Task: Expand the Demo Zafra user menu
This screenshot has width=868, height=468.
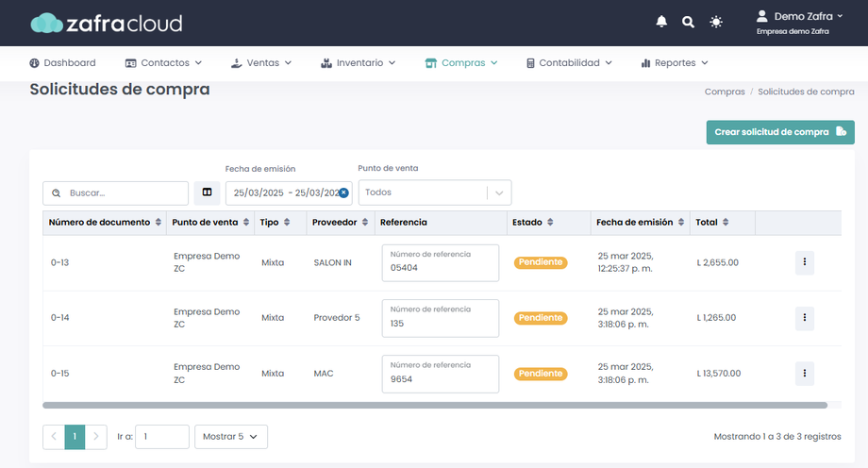Action: click(x=800, y=16)
